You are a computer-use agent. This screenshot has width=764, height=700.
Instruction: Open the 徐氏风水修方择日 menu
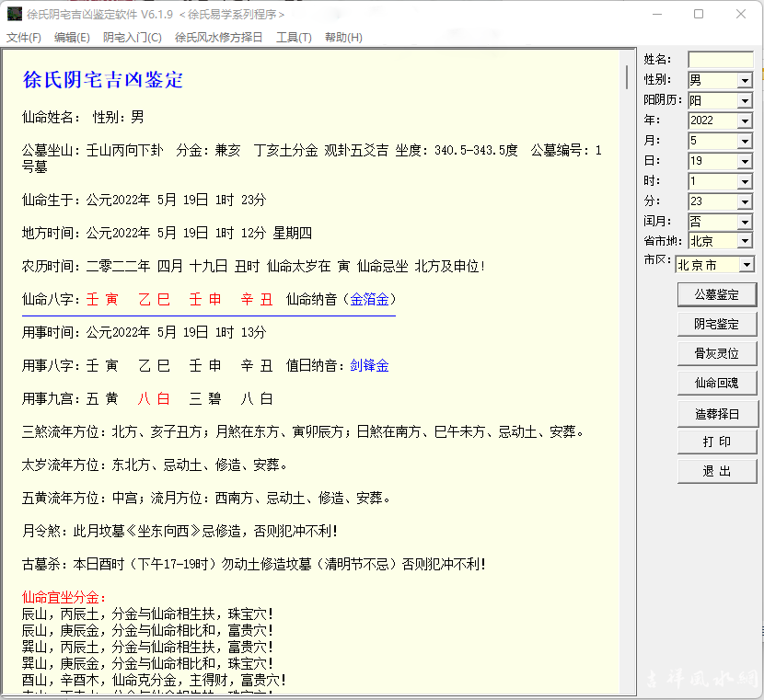219,38
